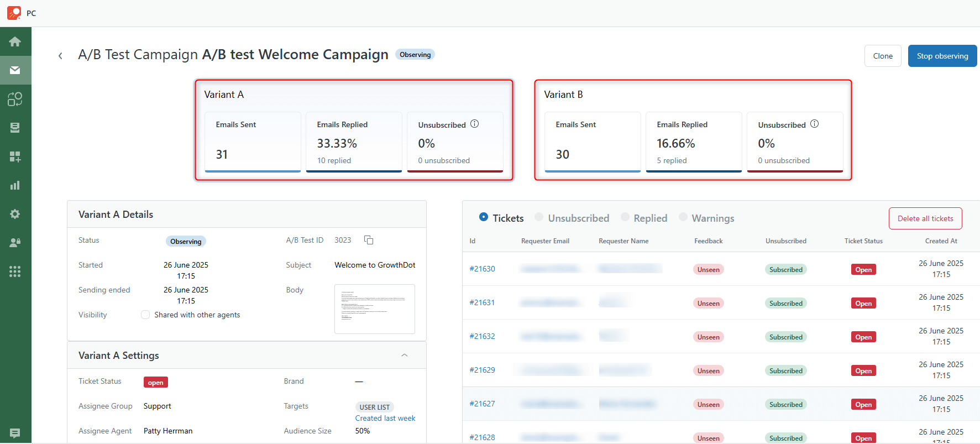Viewport: 980px width, 444px height.
Task: Click subject text Welcome to GrowthDot
Action: tap(375, 265)
